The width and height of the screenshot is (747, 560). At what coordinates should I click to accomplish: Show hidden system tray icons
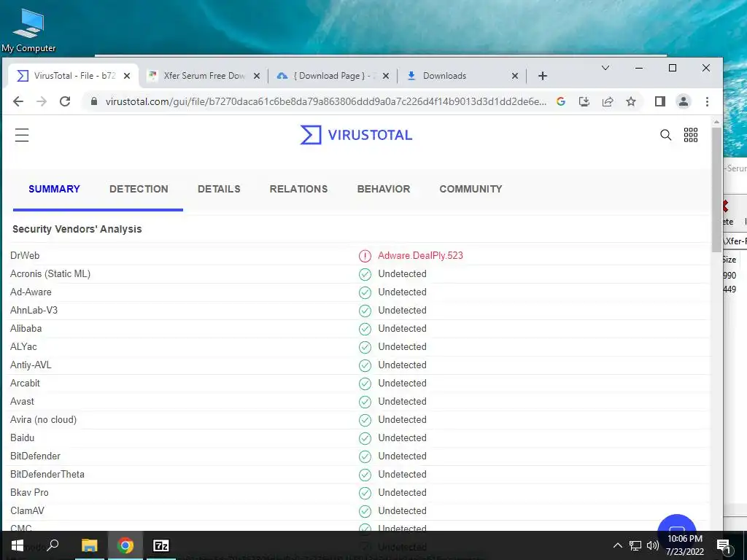pyautogui.click(x=617, y=545)
